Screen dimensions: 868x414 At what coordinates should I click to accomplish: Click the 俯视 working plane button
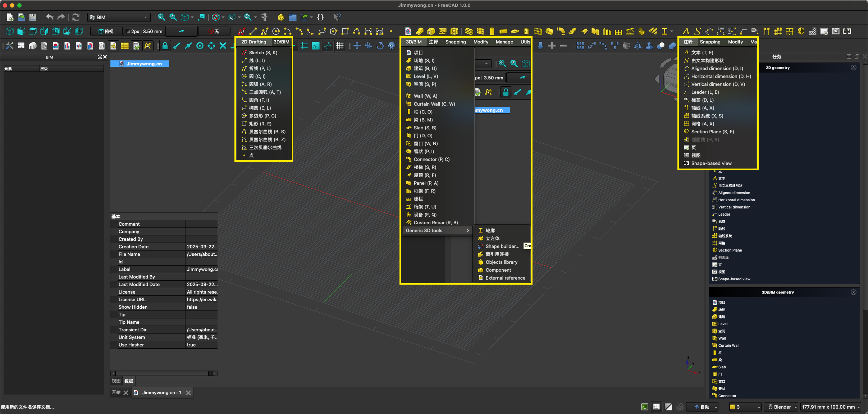[x=106, y=32]
